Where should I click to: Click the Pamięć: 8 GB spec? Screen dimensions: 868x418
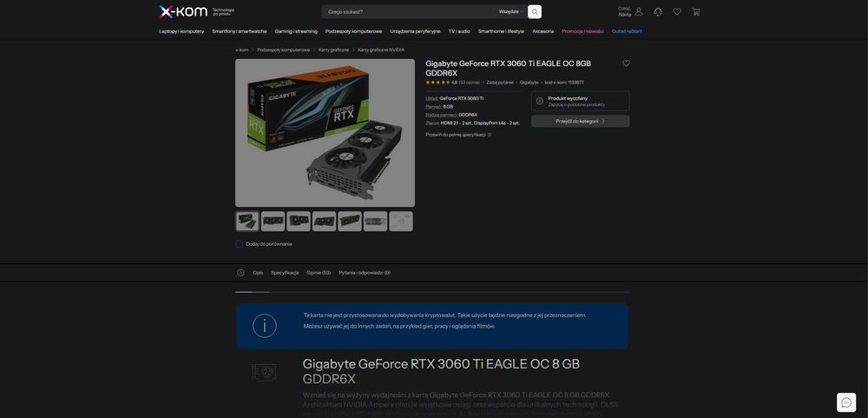[439, 106]
